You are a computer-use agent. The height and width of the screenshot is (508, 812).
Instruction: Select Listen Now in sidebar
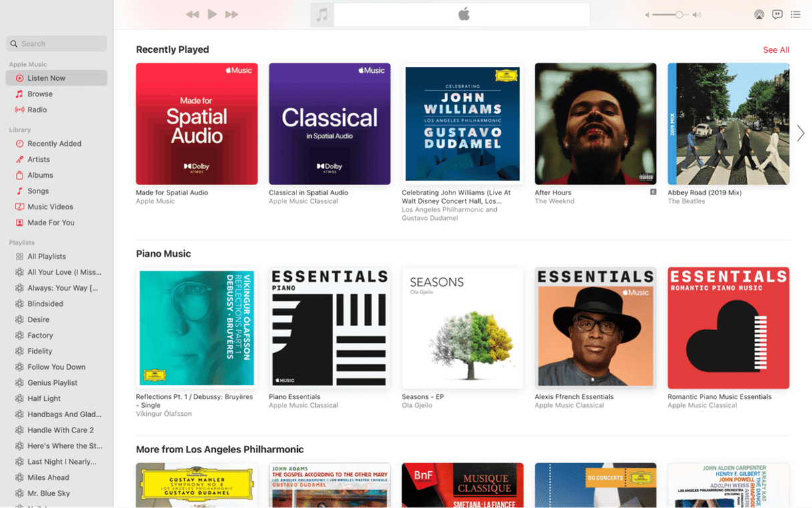click(x=57, y=78)
